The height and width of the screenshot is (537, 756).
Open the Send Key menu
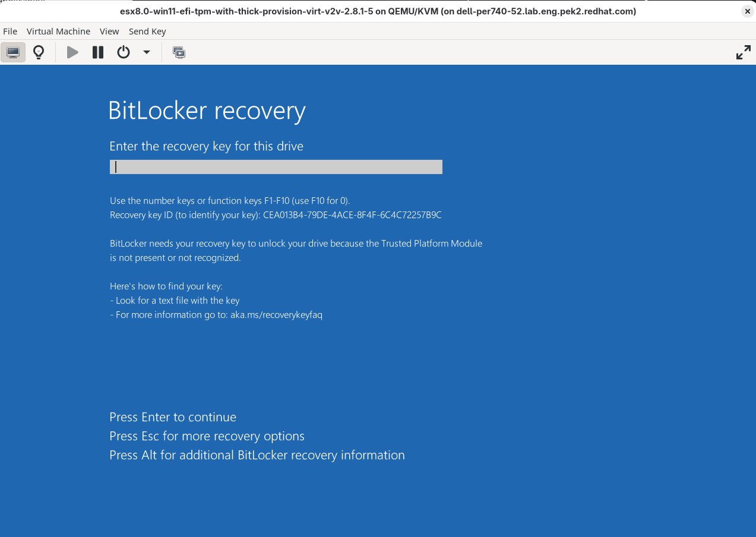point(147,31)
